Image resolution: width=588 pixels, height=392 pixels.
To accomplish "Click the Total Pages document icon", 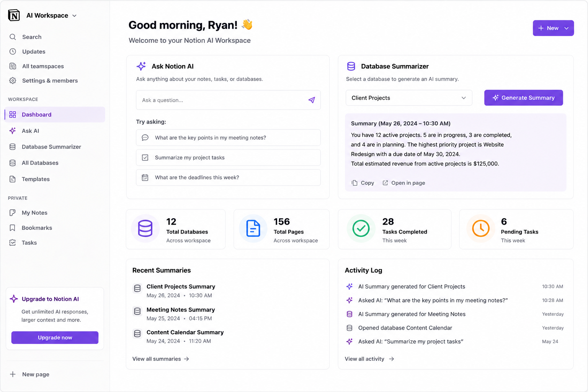I will (x=253, y=229).
